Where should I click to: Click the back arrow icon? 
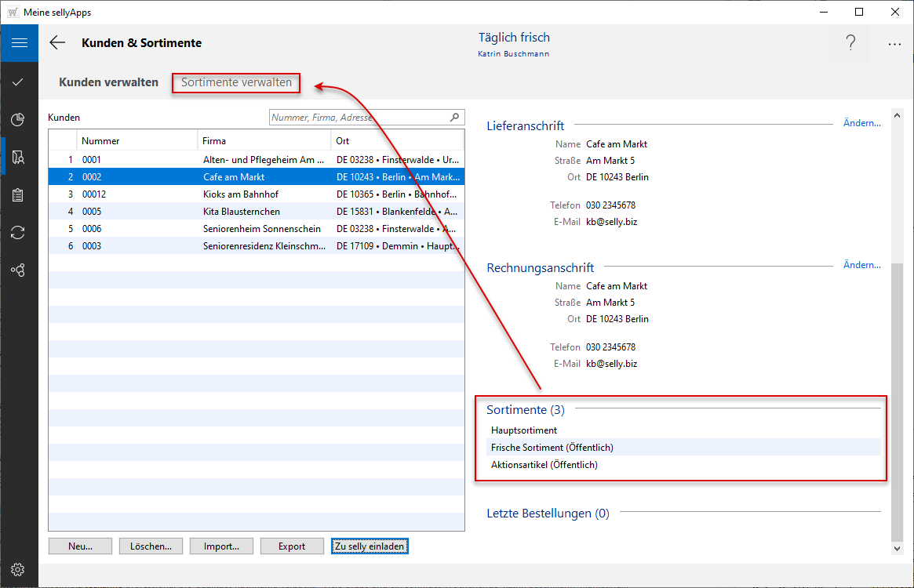[x=57, y=43]
